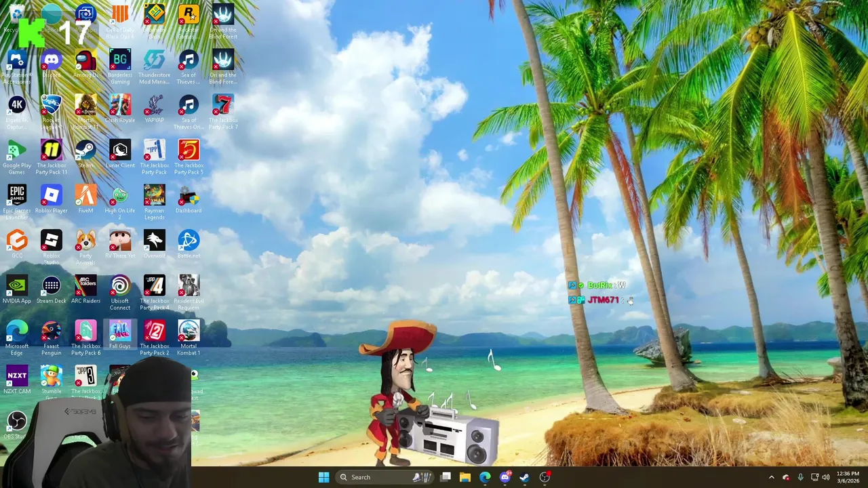Switch to Microsoft Edge in the taskbar
This screenshot has height=488, width=868.
click(x=485, y=477)
